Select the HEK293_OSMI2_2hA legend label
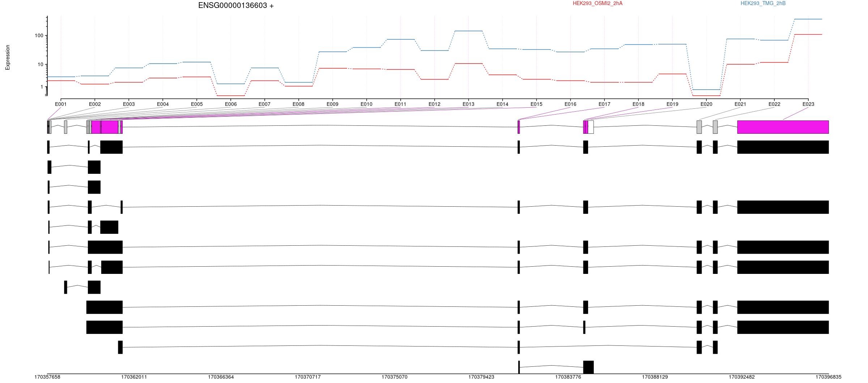Screen dimensions: 868x383 click(597, 3)
